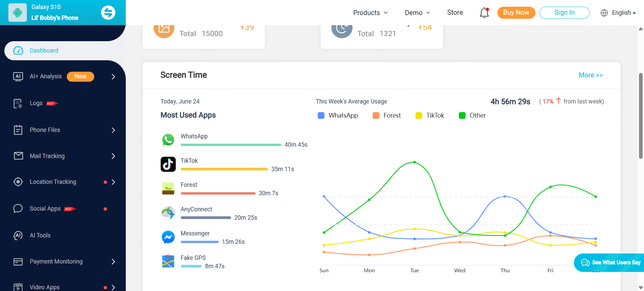The image size is (644, 291).
Task: Click the Phone Files clipboard icon
Action: (x=18, y=130)
